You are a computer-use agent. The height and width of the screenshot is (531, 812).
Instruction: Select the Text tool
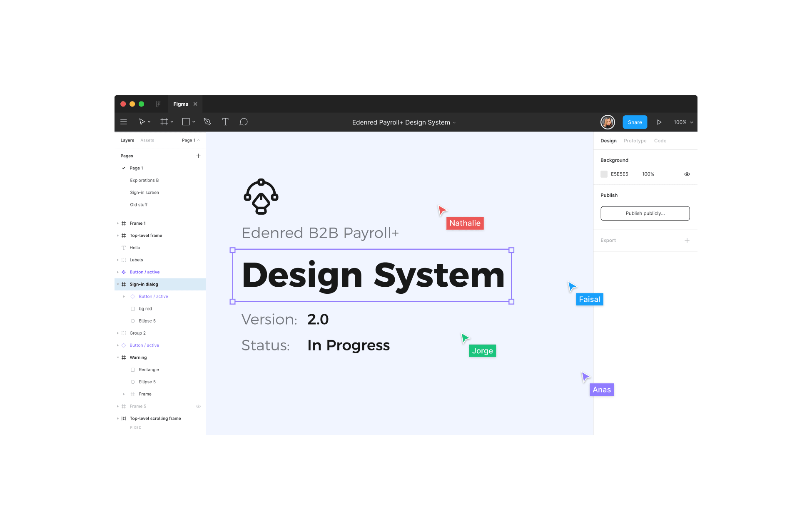225,122
